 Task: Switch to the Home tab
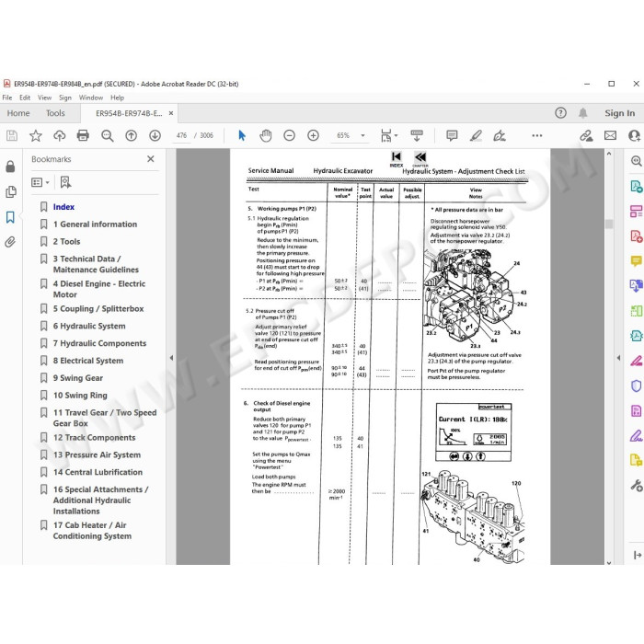click(18, 113)
